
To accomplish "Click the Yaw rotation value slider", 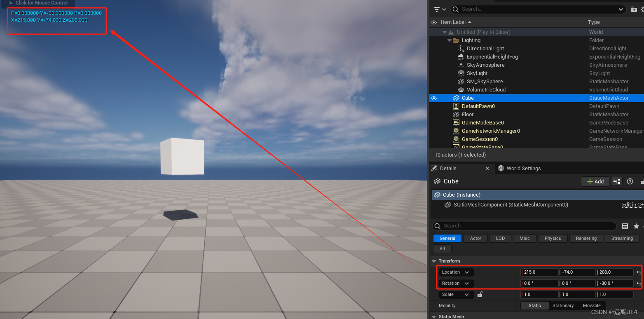I will pos(615,283).
